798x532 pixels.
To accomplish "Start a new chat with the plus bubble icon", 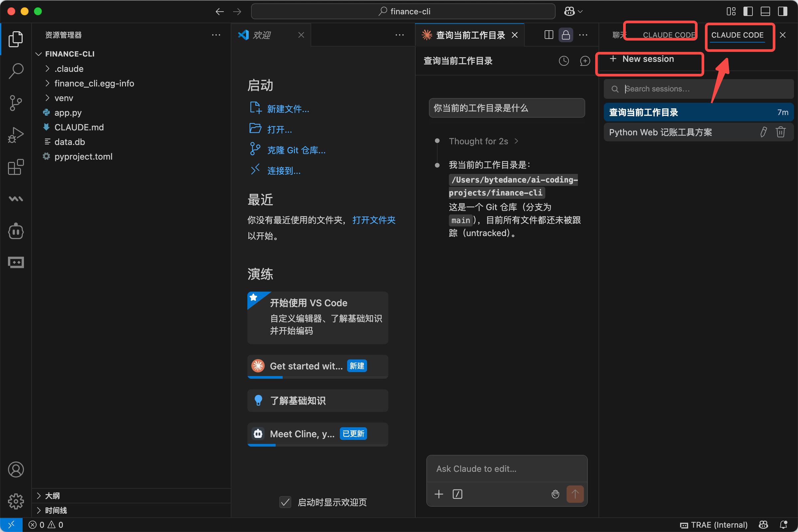I will click(585, 61).
